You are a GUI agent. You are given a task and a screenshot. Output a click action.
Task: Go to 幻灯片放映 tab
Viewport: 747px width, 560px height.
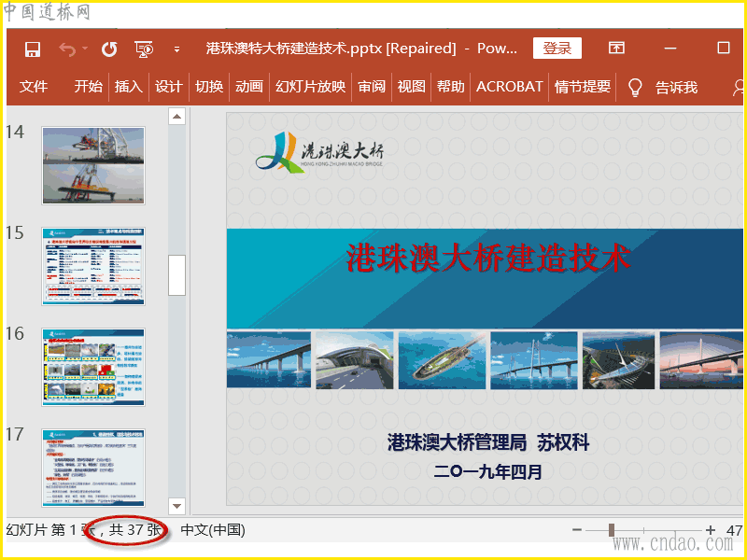310,87
